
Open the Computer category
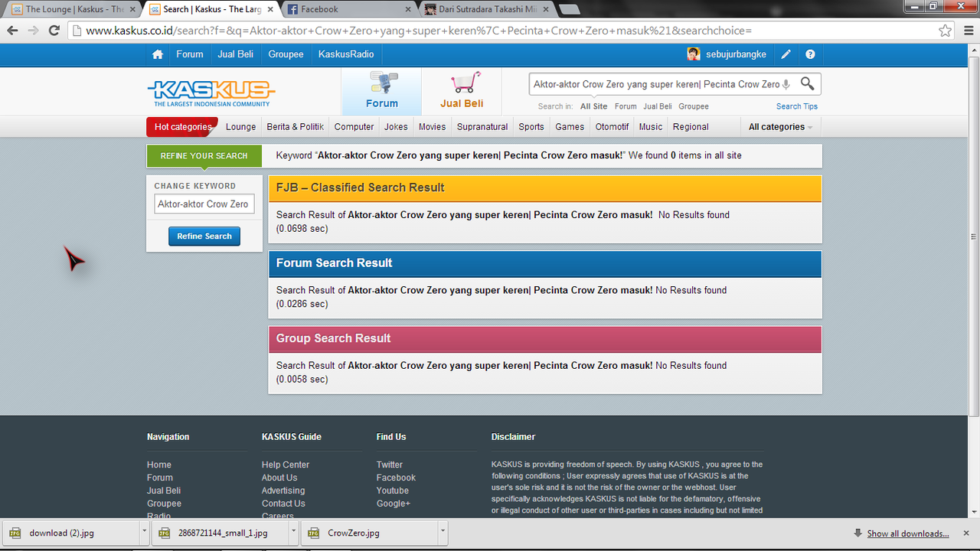pos(354,127)
